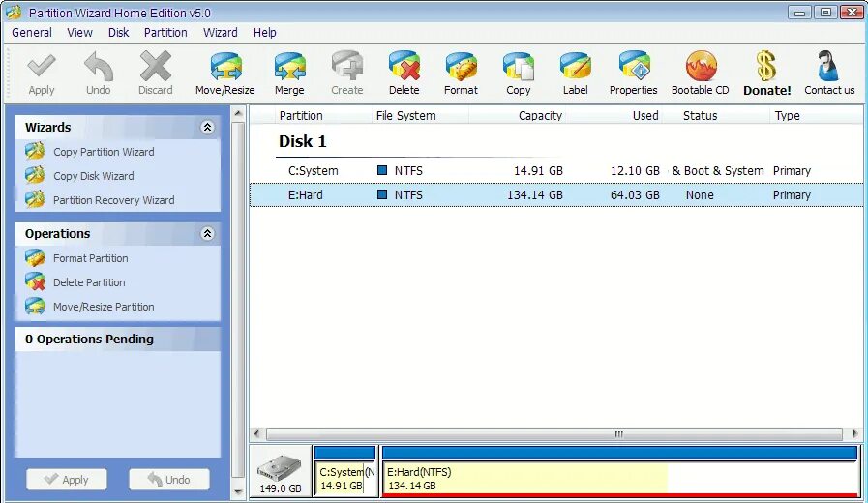Click the None status cell for E:Hard
The height and width of the screenshot is (503, 868).
point(700,194)
